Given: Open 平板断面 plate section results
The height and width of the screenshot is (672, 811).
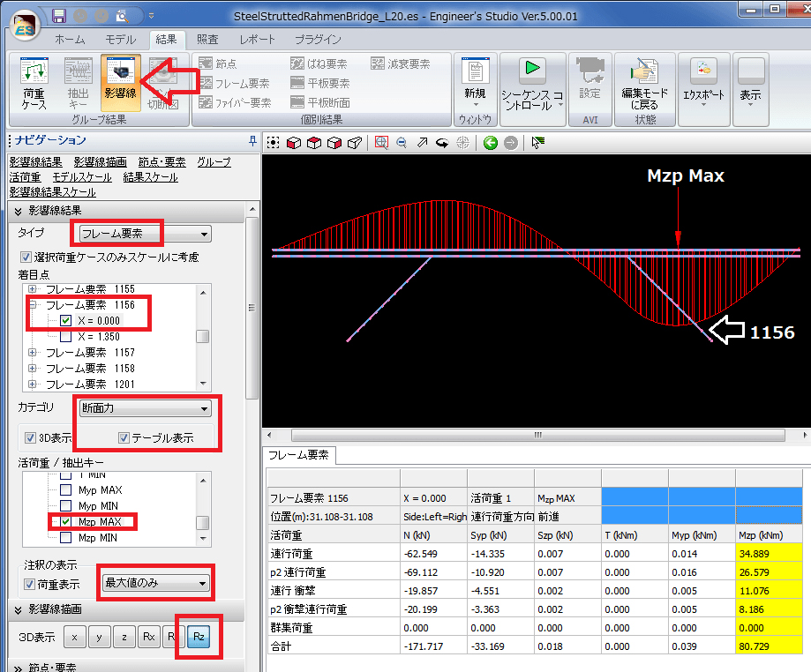Looking at the screenshot, I should (x=320, y=102).
